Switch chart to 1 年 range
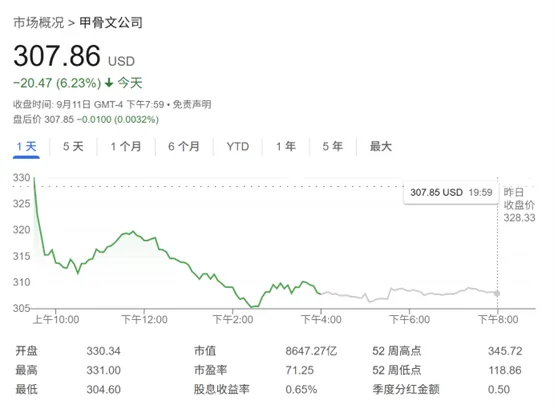Image resolution: width=554 pixels, height=413 pixels. [286, 147]
